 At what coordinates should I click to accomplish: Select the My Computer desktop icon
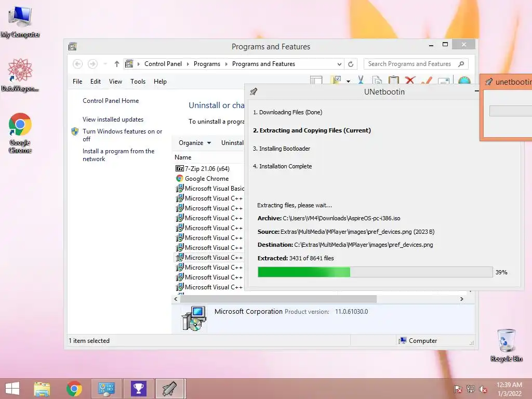pyautogui.click(x=20, y=21)
